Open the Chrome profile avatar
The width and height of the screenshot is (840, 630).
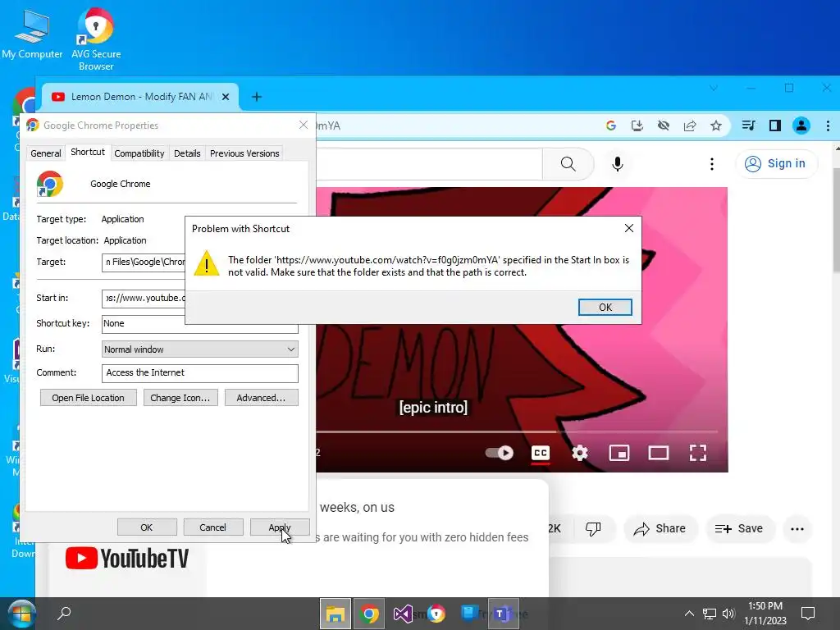pyautogui.click(x=801, y=126)
